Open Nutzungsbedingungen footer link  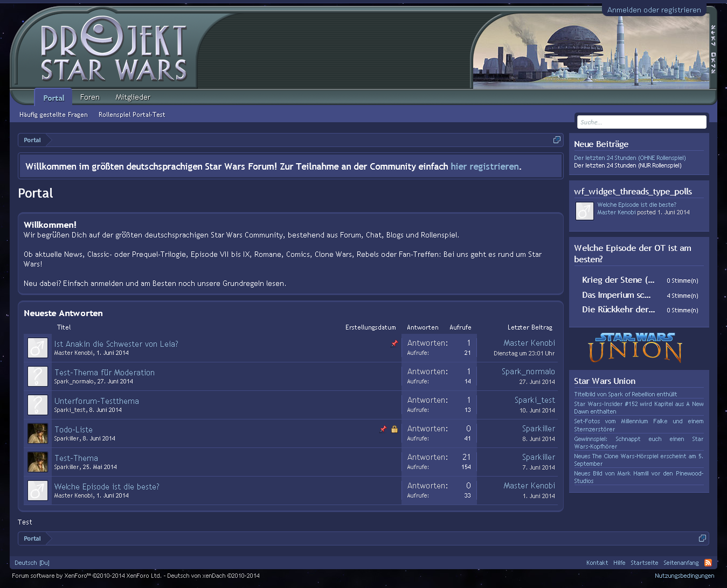[x=684, y=576]
